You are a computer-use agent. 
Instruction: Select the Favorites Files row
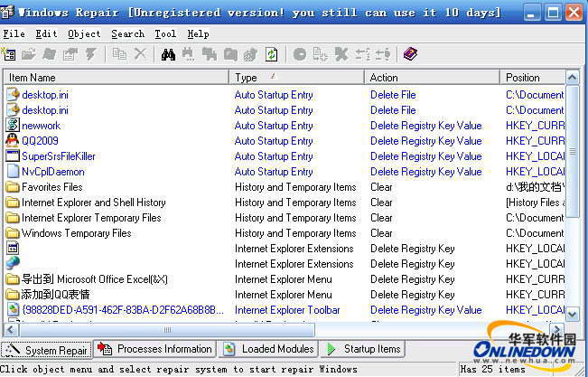[285, 187]
